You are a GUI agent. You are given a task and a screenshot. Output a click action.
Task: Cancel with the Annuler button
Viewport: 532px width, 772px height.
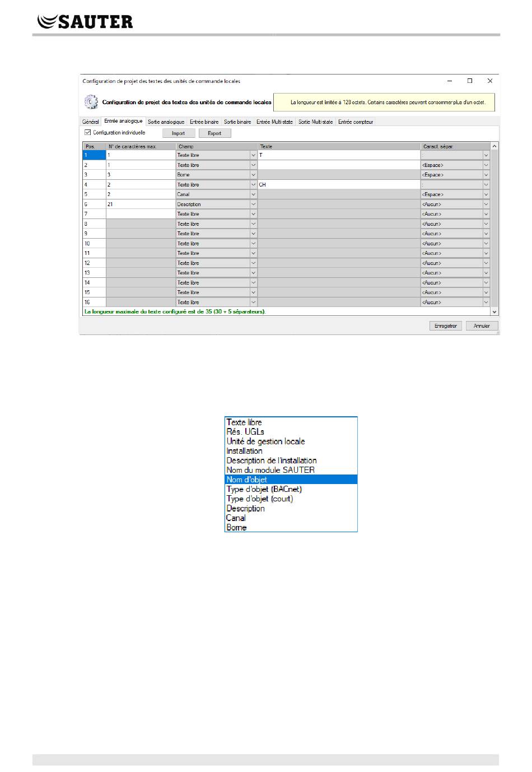pyautogui.click(x=482, y=325)
